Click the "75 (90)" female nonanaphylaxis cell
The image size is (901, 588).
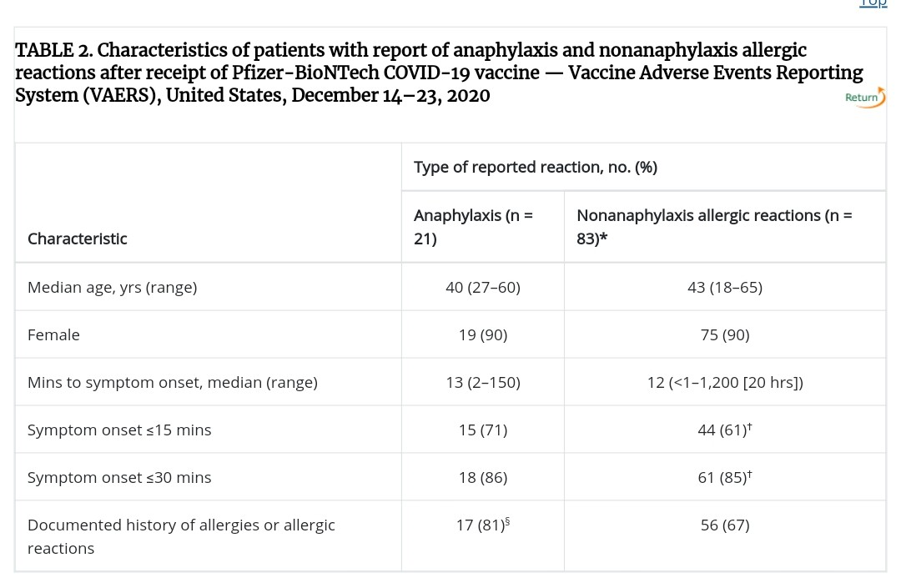(x=724, y=334)
